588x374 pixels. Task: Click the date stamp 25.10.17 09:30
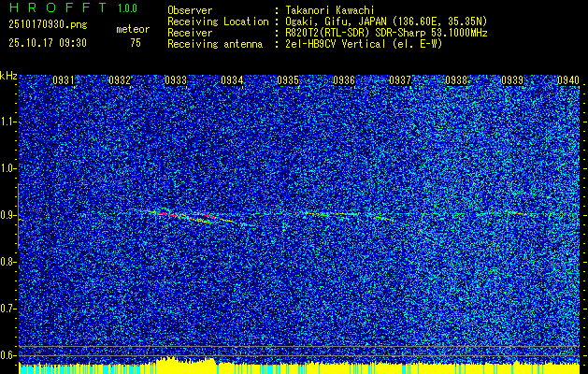point(48,43)
